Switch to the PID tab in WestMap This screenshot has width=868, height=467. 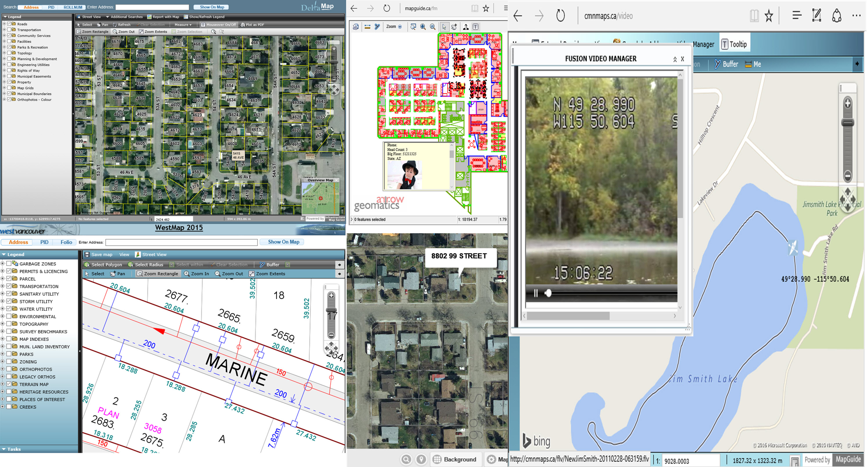pyautogui.click(x=44, y=242)
